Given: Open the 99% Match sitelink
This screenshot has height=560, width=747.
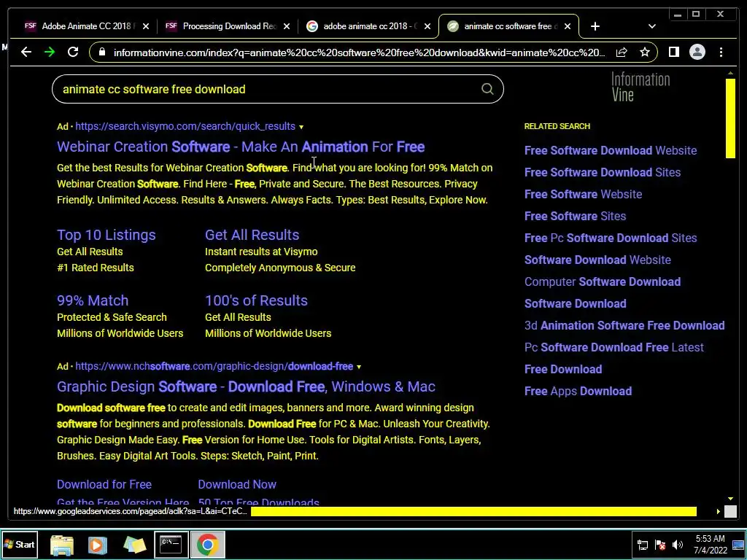Looking at the screenshot, I should (x=93, y=300).
